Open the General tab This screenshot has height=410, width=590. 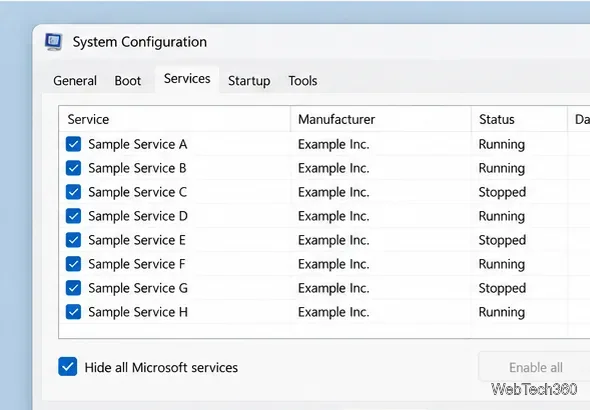coord(75,80)
